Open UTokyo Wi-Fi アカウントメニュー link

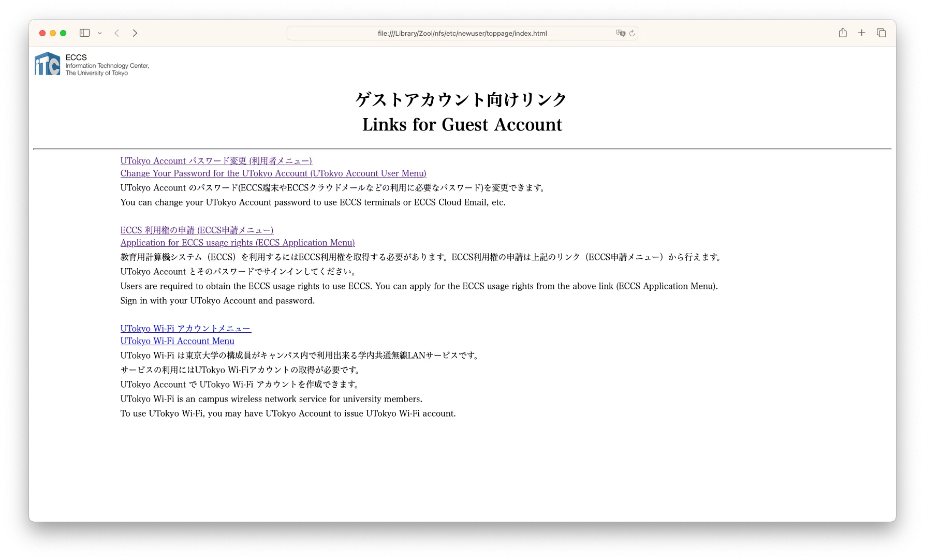185,329
